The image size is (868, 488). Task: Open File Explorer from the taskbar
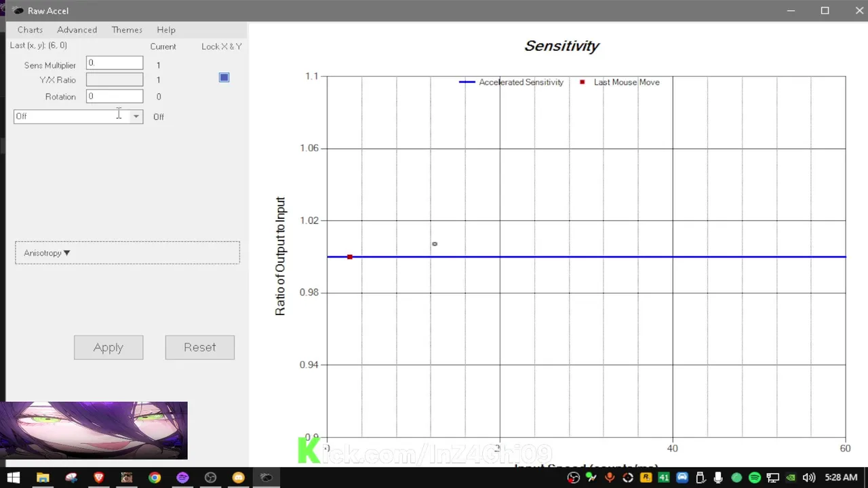(x=43, y=478)
